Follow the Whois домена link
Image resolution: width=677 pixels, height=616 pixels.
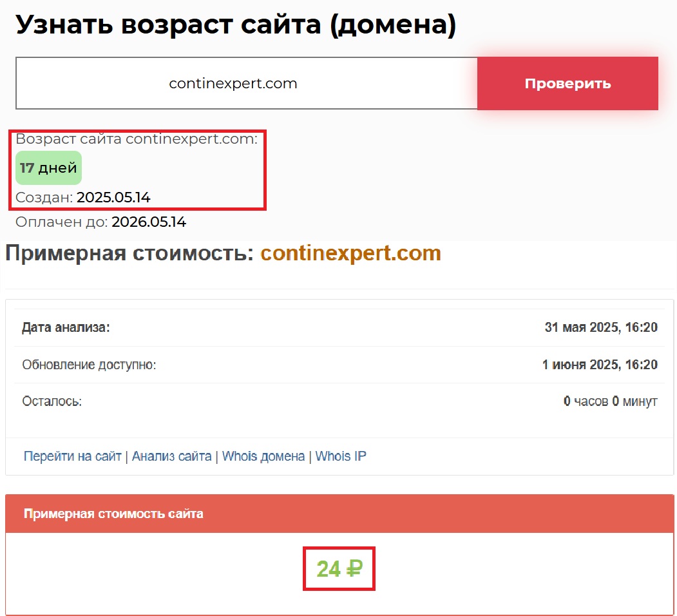[x=263, y=456]
